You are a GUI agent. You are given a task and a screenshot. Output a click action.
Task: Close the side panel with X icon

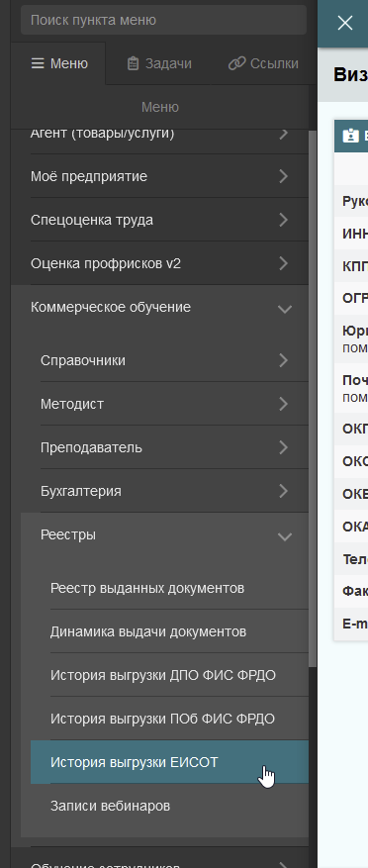coord(345,23)
